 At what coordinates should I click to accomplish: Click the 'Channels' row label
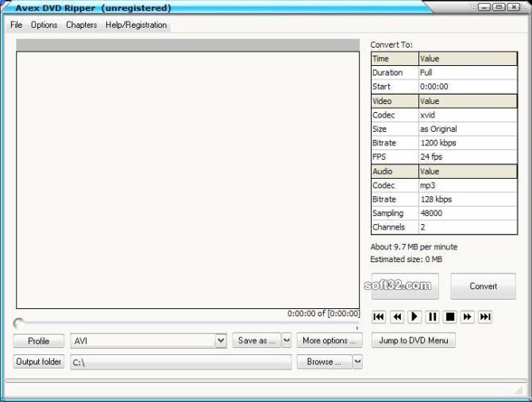[x=395, y=227]
